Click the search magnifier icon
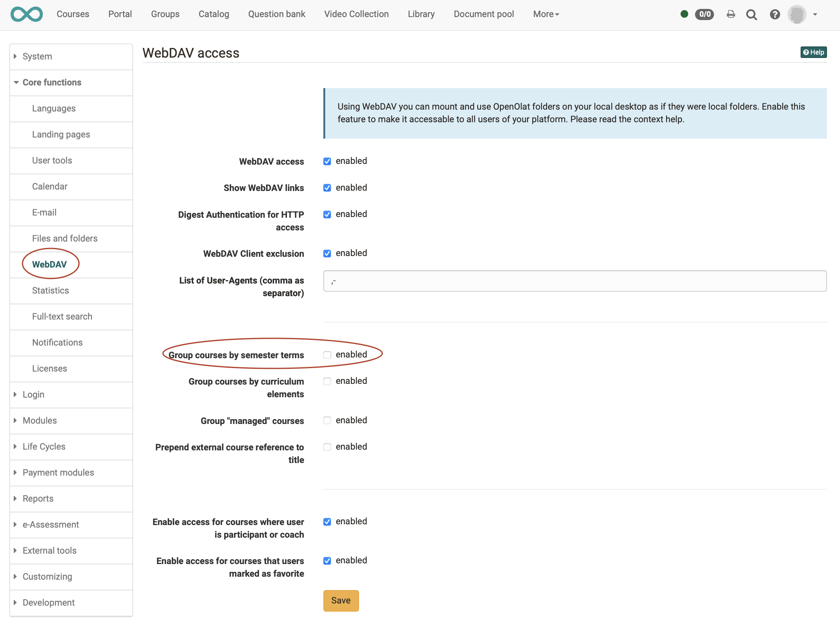840x625 pixels. coord(752,14)
